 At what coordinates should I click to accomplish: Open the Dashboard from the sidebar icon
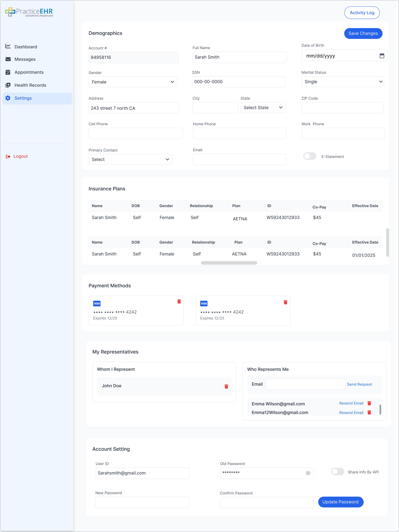tap(8, 46)
